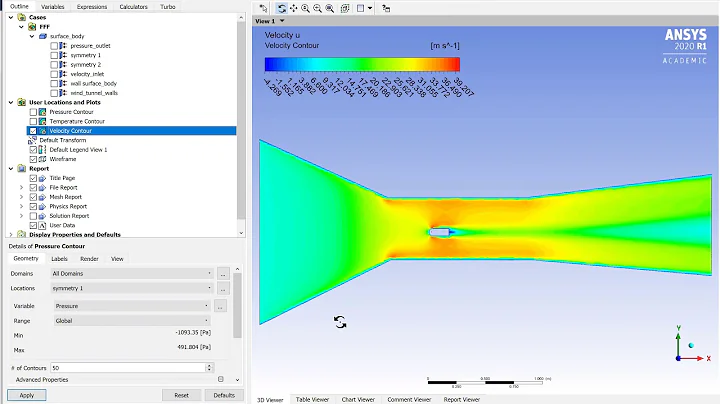Click the number of Contours input field

click(x=128, y=368)
